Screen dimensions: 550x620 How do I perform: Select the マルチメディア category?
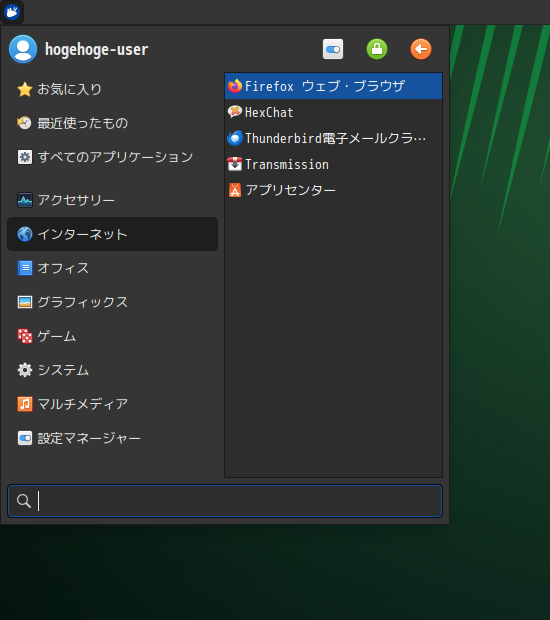coord(112,404)
